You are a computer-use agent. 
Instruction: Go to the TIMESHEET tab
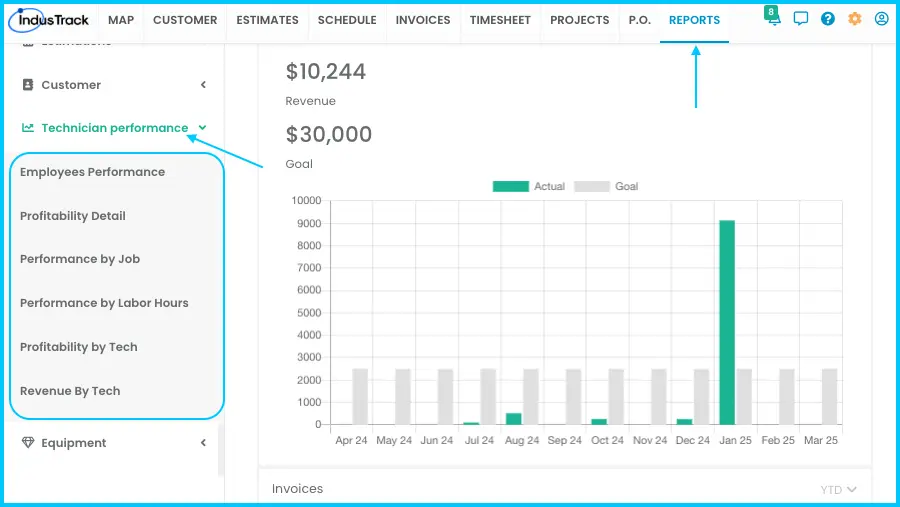click(x=500, y=20)
